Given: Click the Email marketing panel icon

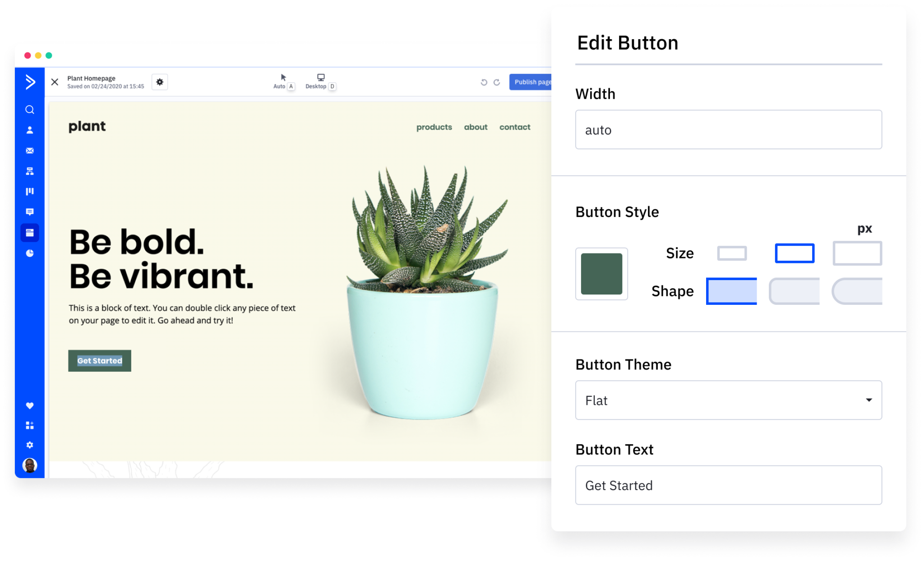Looking at the screenshot, I should [30, 151].
